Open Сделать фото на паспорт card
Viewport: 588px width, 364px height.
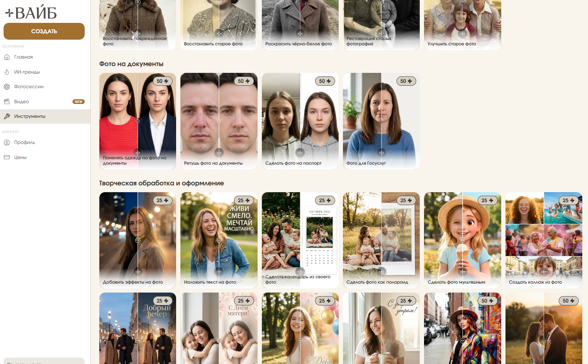tap(300, 121)
